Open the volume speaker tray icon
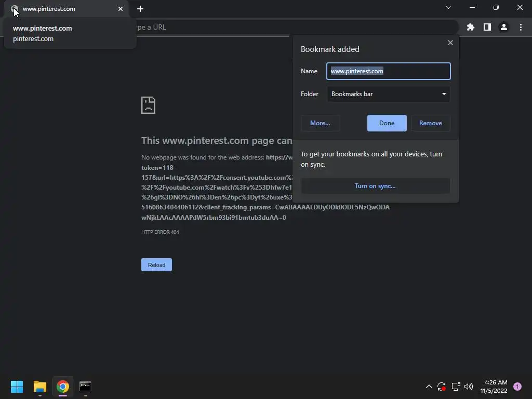The height and width of the screenshot is (399, 532). coord(469,387)
